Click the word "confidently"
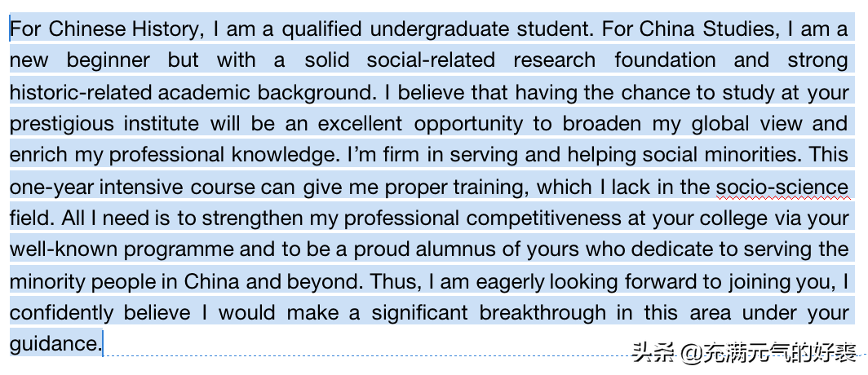The image size is (868, 375). (x=62, y=313)
